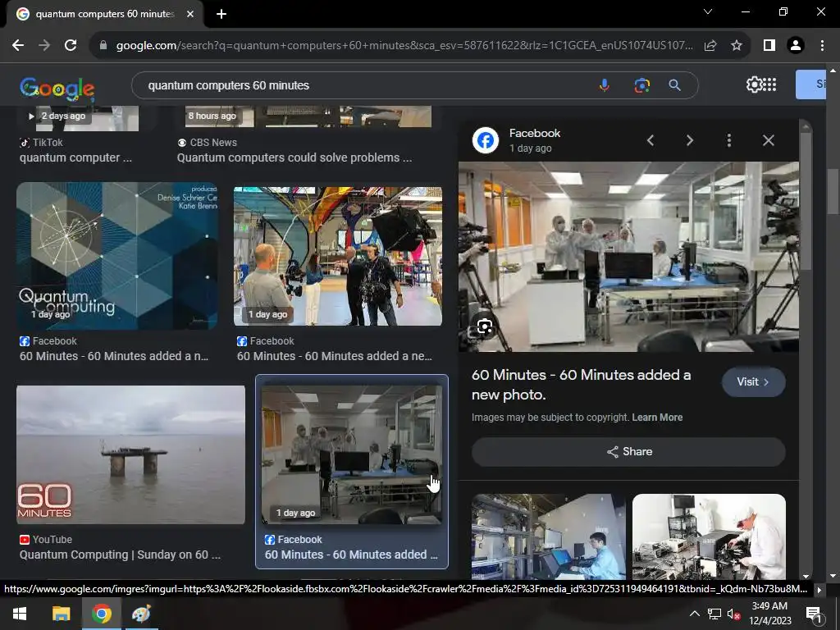840x630 pixels.
Task: Open the selected clean room lab thumbnail
Action: pyautogui.click(x=351, y=454)
